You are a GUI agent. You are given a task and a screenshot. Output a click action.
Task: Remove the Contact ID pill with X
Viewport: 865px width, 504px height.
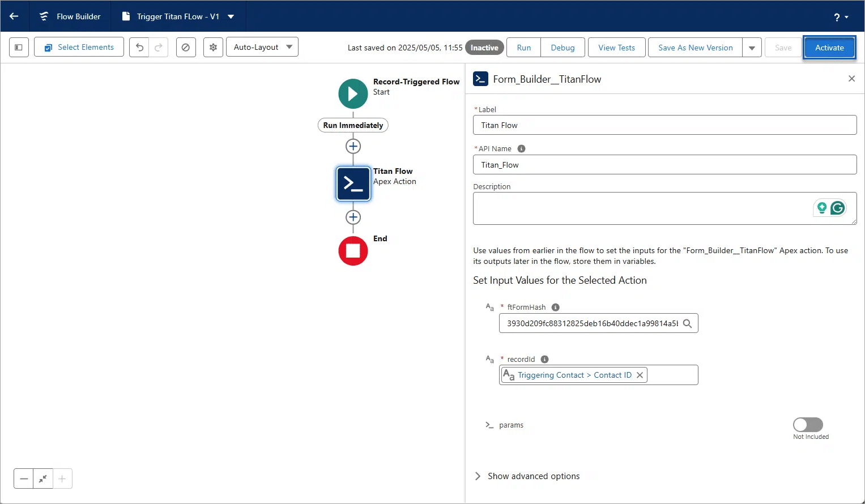click(640, 375)
